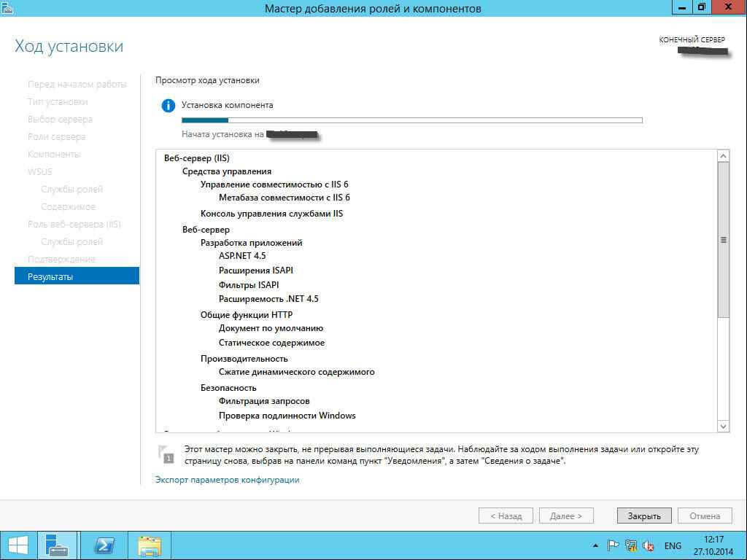The image size is (747, 560).
Task: Launch PowerShell from the taskbar
Action: click(x=104, y=545)
